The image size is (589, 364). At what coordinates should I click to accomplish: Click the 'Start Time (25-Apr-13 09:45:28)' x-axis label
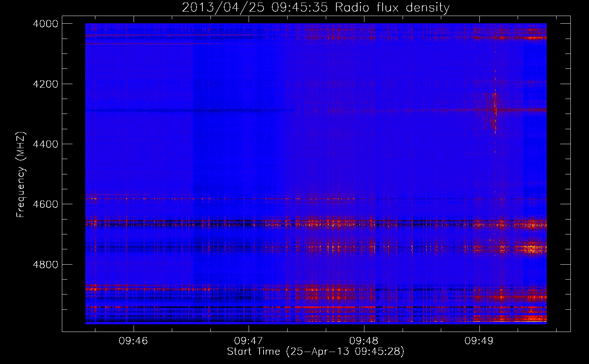pyautogui.click(x=316, y=352)
